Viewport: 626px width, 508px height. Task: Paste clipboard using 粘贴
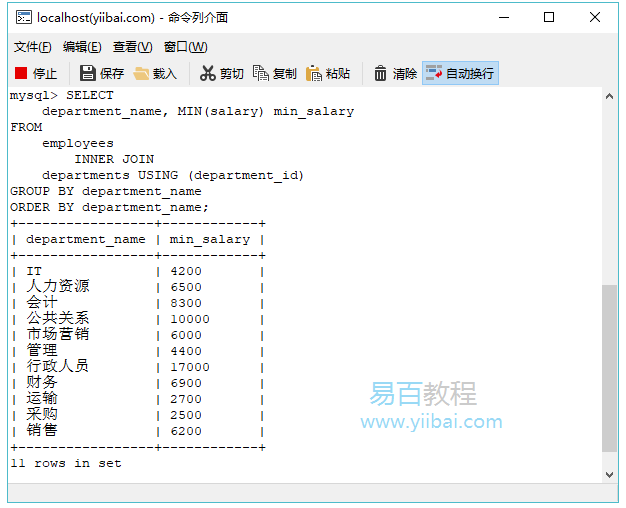click(328, 73)
